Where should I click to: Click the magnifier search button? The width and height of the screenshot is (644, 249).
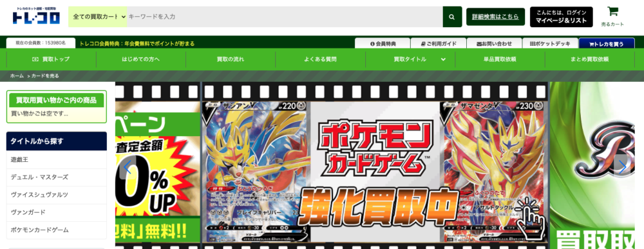[x=452, y=17]
